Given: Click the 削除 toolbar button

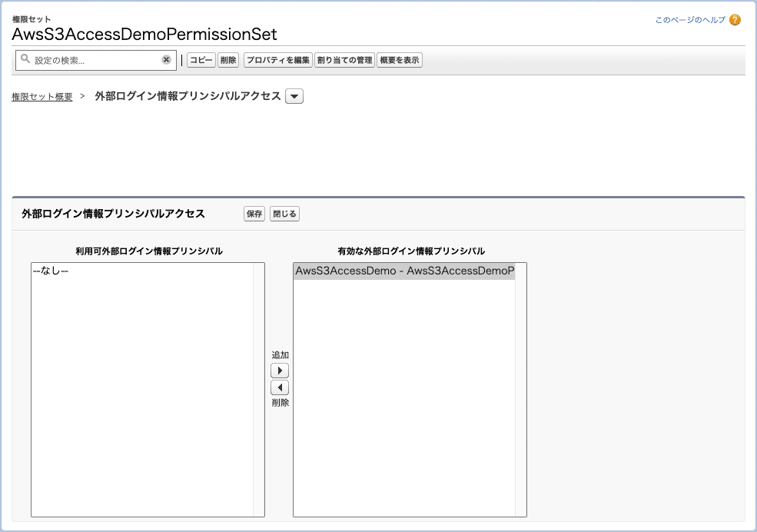Looking at the screenshot, I should tap(228, 60).
